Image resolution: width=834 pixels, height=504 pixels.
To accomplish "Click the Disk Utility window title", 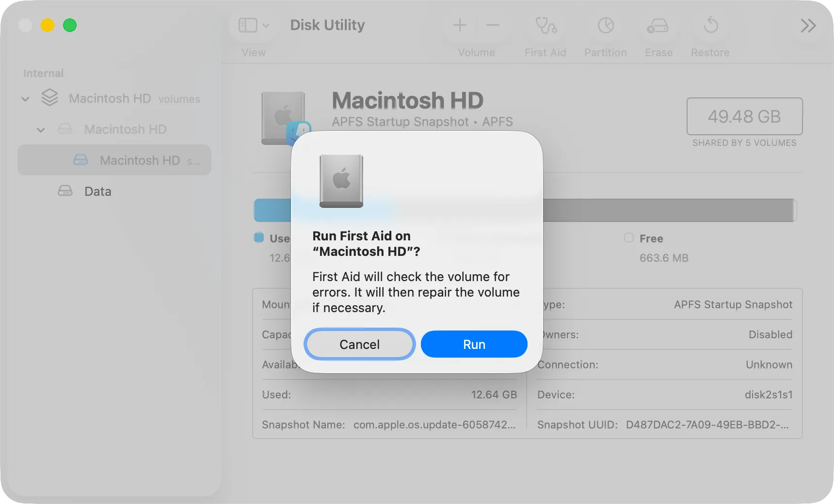I will click(x=327, y=25).
